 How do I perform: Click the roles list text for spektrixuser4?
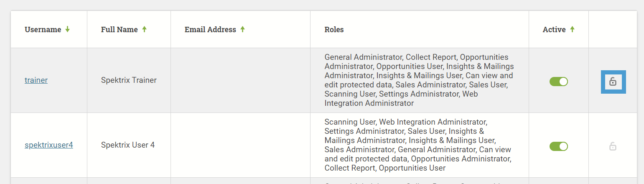click(x=418, y=145)
